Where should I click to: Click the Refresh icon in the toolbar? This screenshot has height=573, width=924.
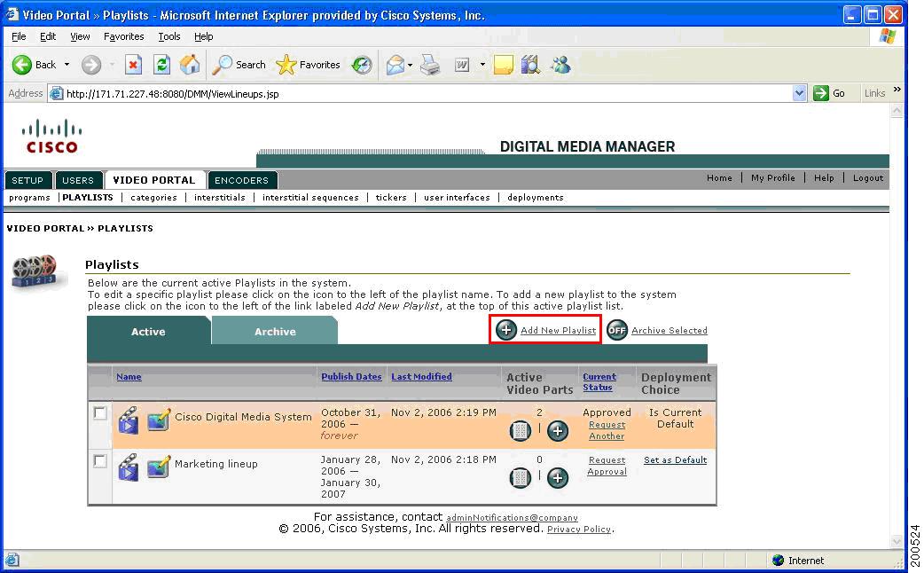tap(161, 64)
